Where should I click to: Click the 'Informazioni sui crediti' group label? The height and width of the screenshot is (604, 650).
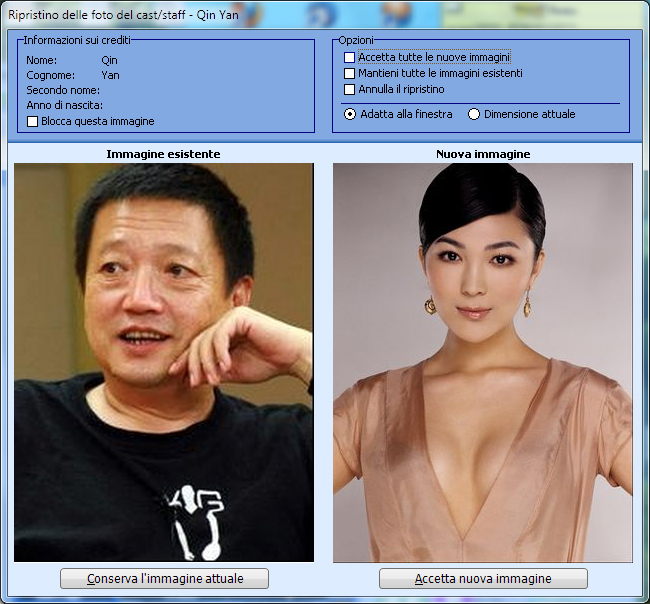point(77,40)
